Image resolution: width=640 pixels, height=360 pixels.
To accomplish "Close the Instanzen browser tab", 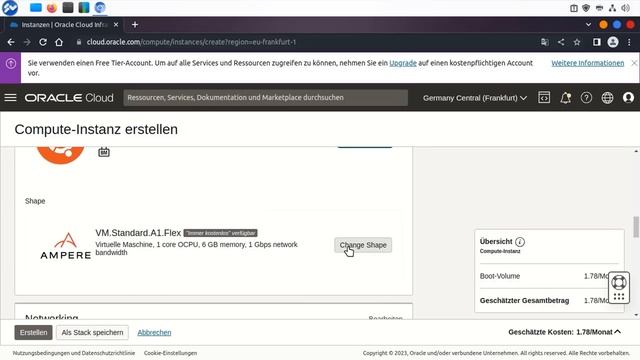I will [116, 25].
